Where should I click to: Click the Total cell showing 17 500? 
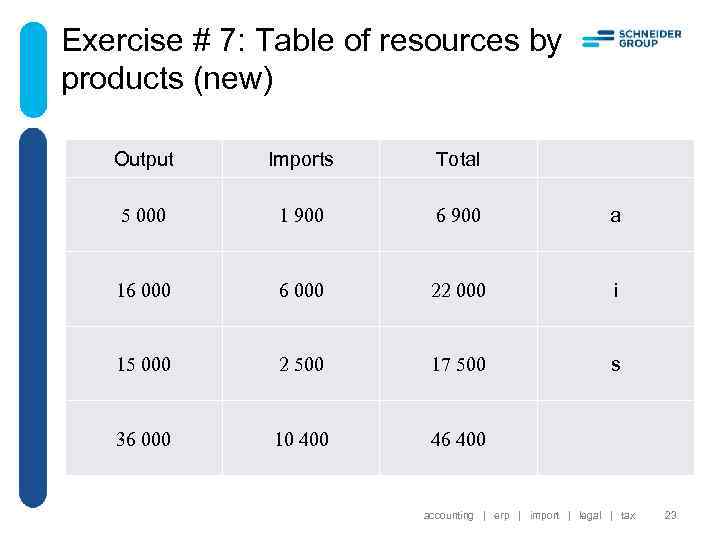point(458,365)
